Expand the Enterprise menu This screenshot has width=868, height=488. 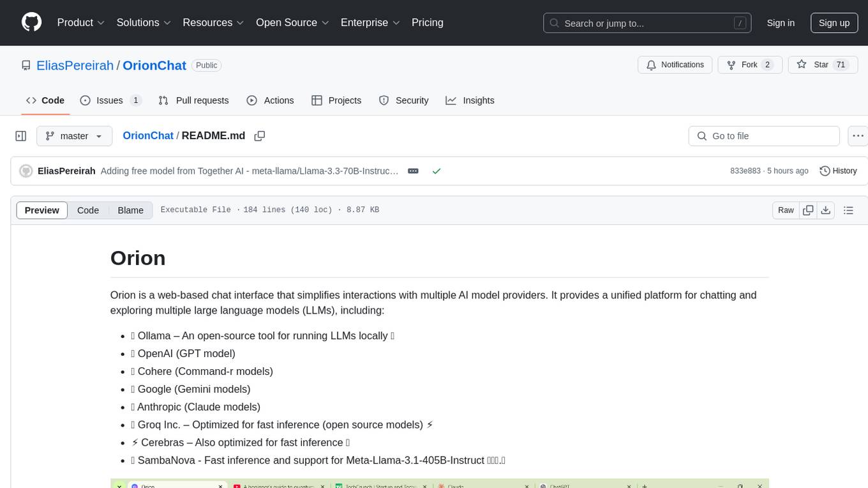tap(370, 22)
